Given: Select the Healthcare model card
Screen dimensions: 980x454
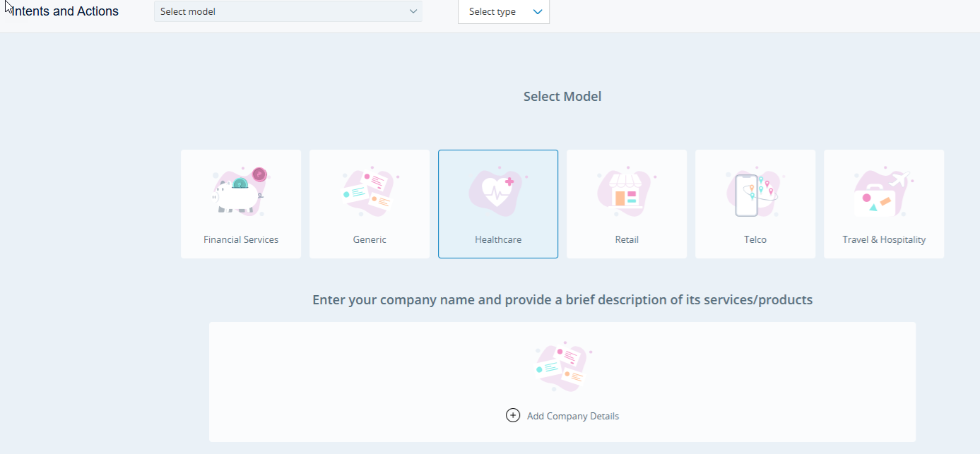Looking at the screenshot, I should [498, 204].
